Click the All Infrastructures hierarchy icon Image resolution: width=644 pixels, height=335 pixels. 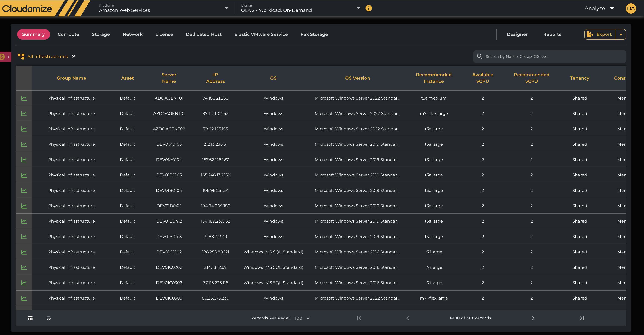pyautogui.click(x=21, y=56)
